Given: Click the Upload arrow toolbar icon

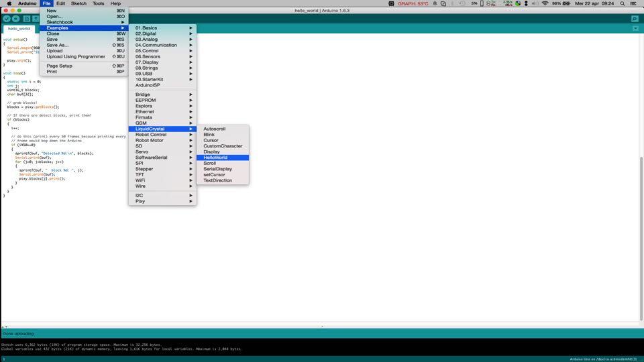Looking at the screenshot, I should coord(15,19).
